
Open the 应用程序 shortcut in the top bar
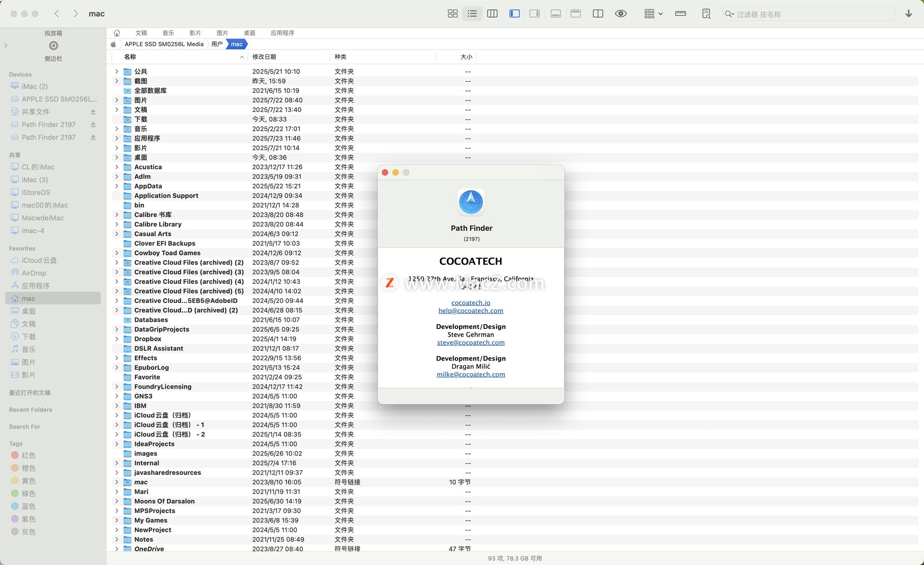282,33
